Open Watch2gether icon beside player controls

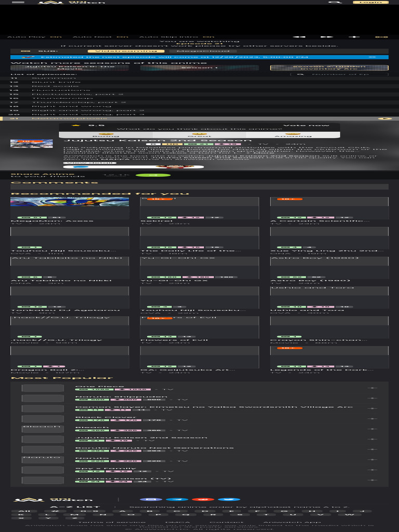[x=381, y=37]
